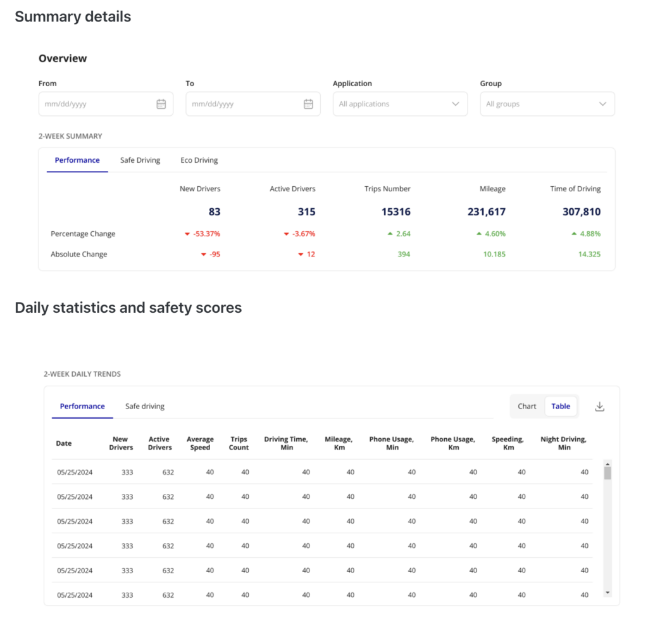Focus the From date input field
This screenshot has height=644, width=648.
point(106,104)
